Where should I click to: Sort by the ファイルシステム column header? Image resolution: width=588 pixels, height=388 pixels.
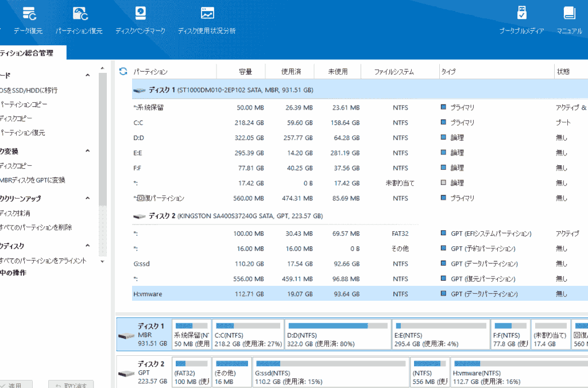pyautogui.click(x=393, y=72)
